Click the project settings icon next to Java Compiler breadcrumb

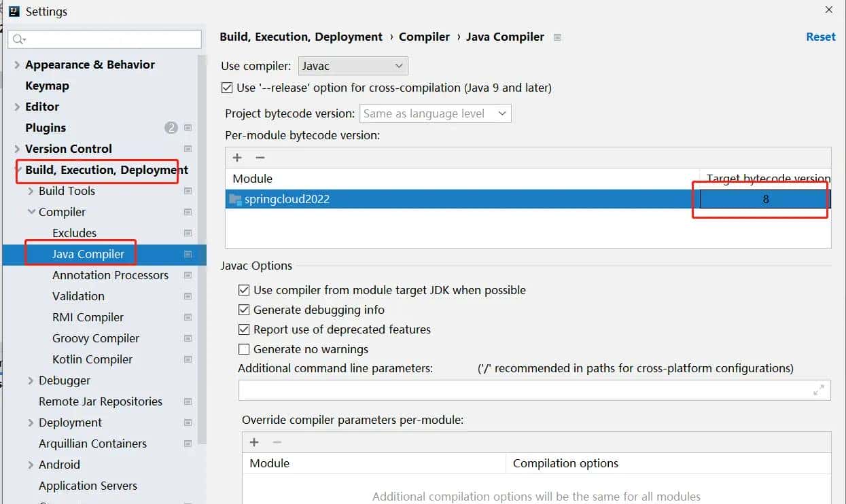pyautogui.click(x=557, y=37)
